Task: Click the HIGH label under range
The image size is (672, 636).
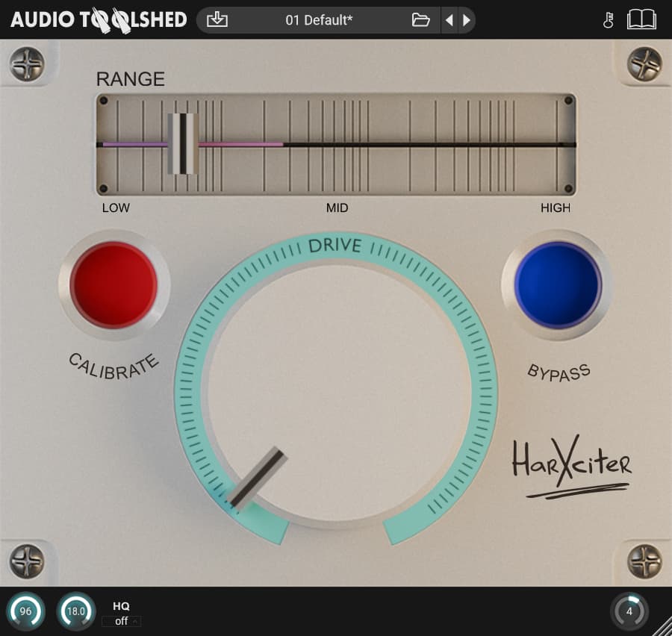Action: click(x=556, y=208)
